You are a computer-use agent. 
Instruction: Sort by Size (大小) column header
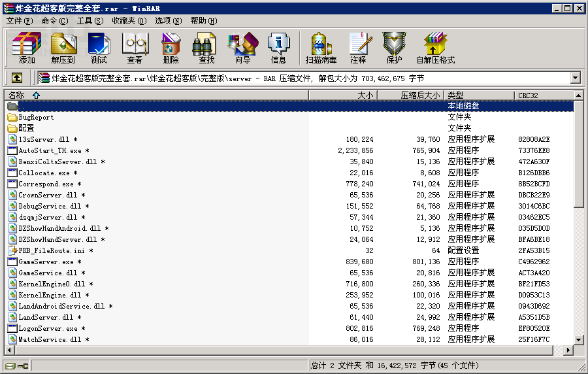pyautogui.click(x=343, y=95)
